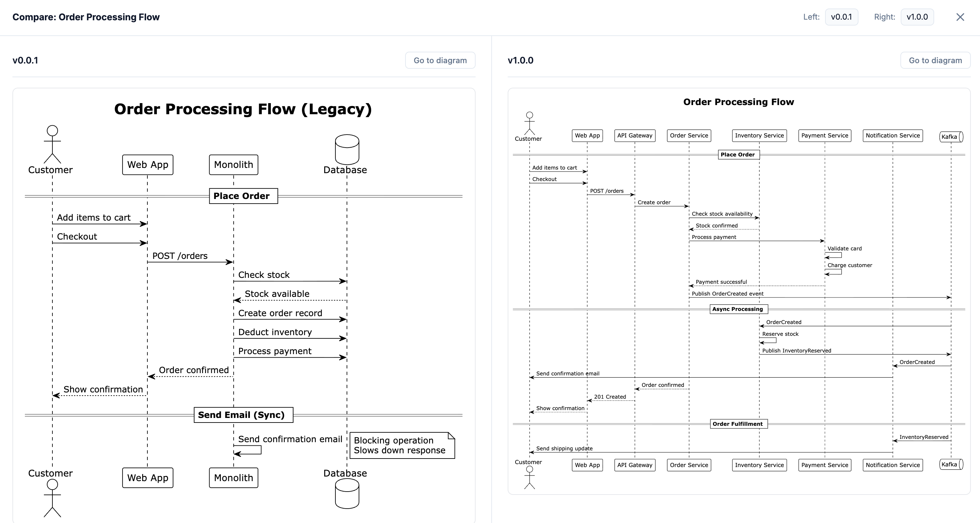Open the right version selector showing v1.0.0
The height and width of the screenshot is (523, 980).
[x=917, y=17]
